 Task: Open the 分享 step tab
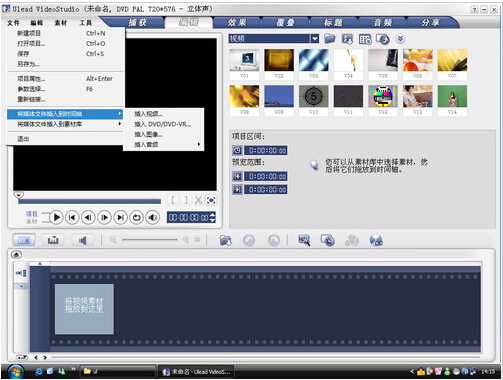tap(430, 23)
